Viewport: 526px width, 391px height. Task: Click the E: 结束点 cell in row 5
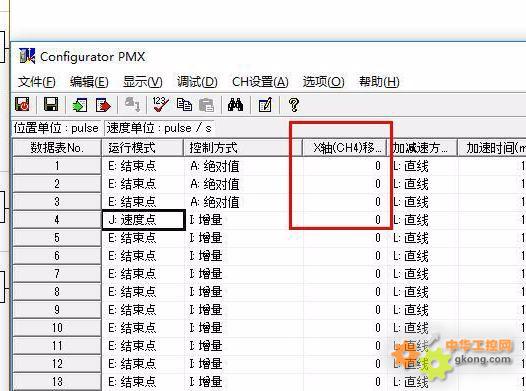(x=143, y=238)
